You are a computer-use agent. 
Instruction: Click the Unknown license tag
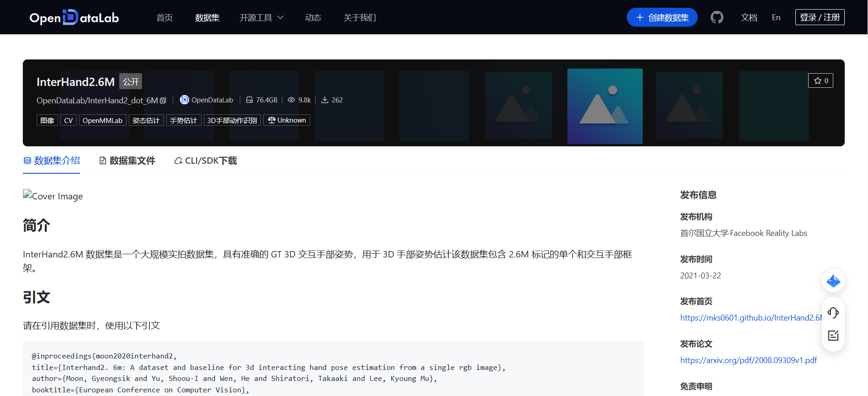[286, 120]
